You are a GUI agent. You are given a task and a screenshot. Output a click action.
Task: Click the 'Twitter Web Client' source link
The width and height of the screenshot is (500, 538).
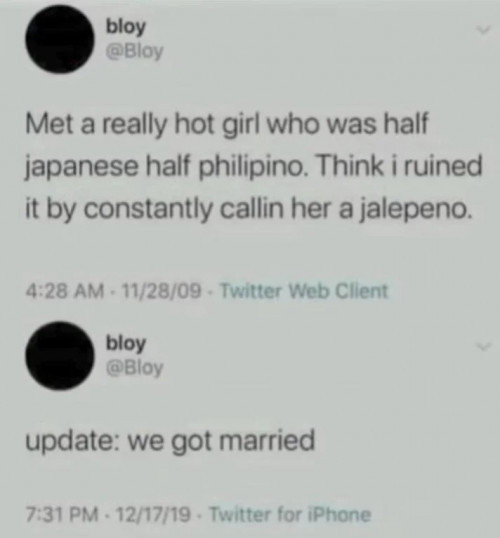(304, 291)
